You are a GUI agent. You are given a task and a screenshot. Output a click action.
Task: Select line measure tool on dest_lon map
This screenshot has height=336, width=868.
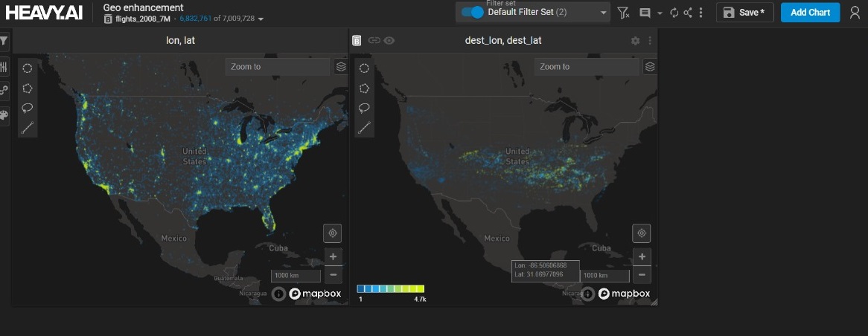point(364,128)
